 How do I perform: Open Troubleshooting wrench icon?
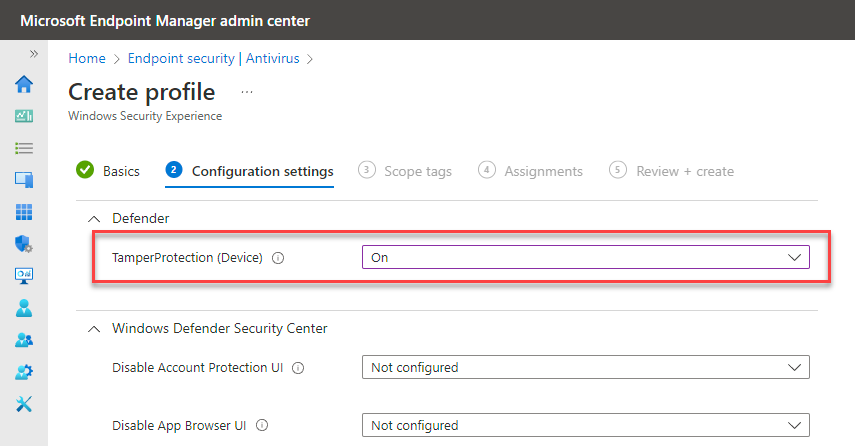point(24,404)
